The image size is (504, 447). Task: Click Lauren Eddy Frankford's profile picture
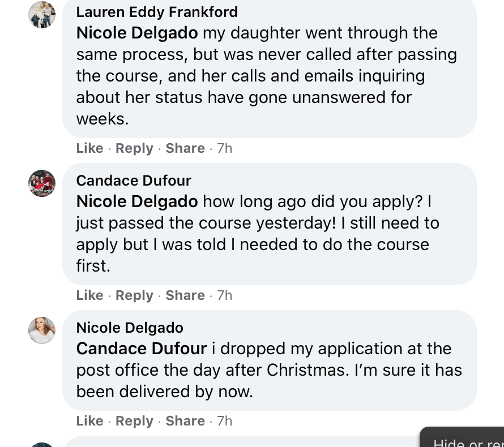(x=42, y=15)
